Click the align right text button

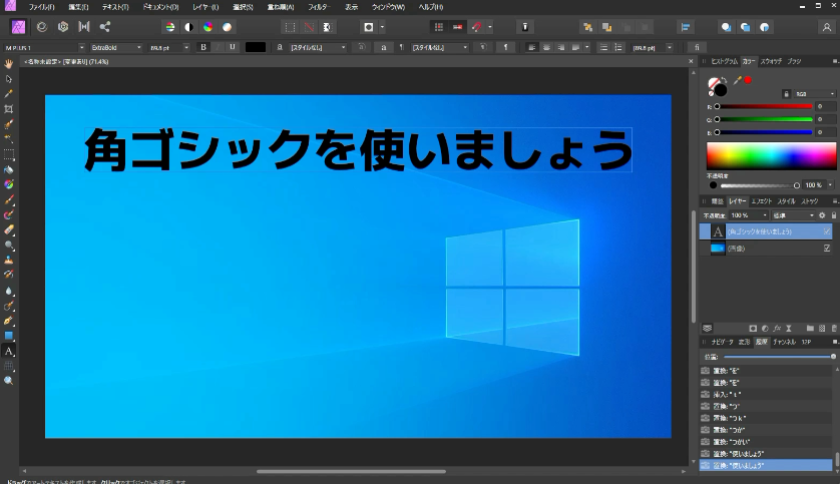(x=561, y=47)
